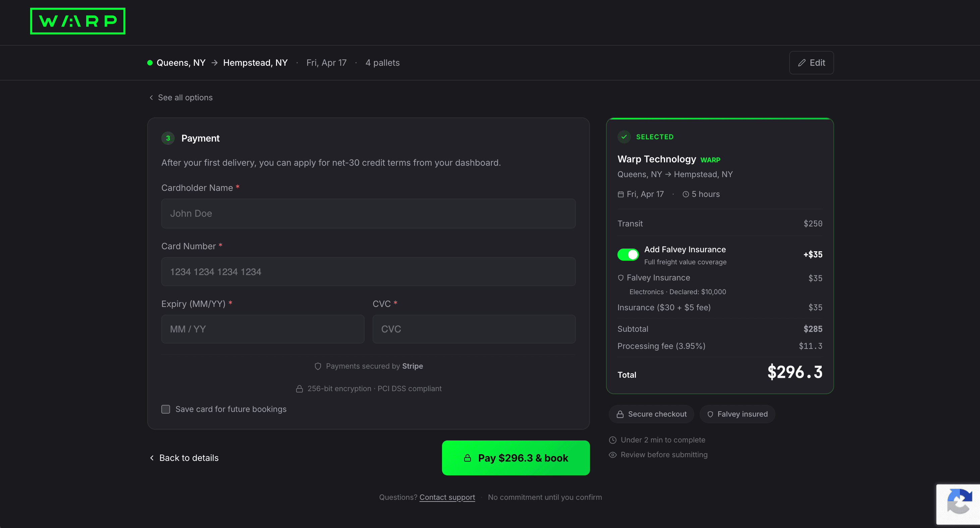Click the WARP logo

[x=77, y=21]
